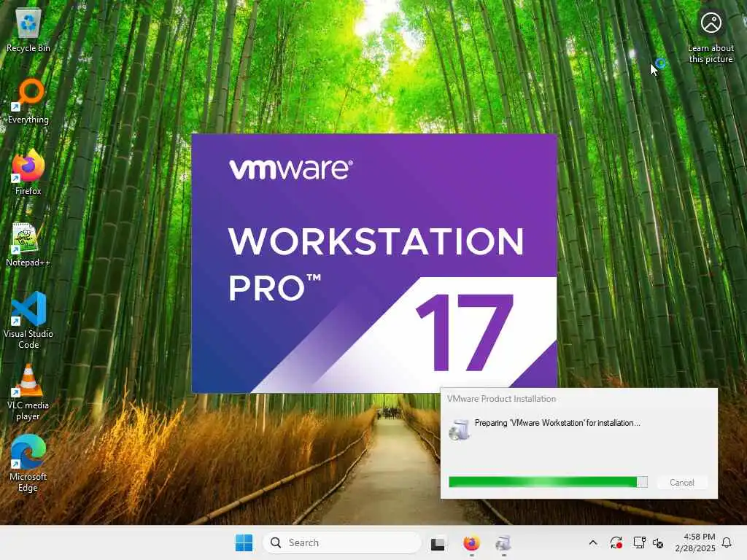Select the Firefox desktop shortcut
Screen dimensions: 747x560
pyautogui.click(x=28, y=172)
